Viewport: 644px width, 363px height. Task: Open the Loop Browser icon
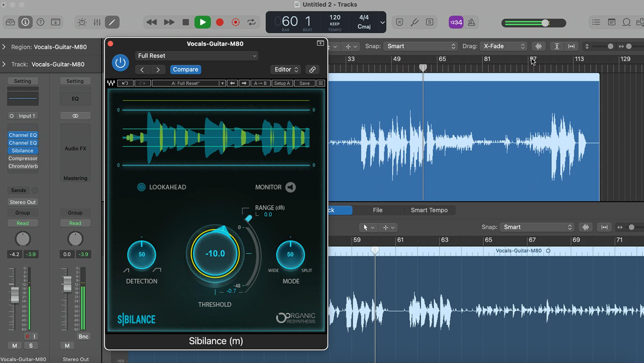tap(626, 22)
